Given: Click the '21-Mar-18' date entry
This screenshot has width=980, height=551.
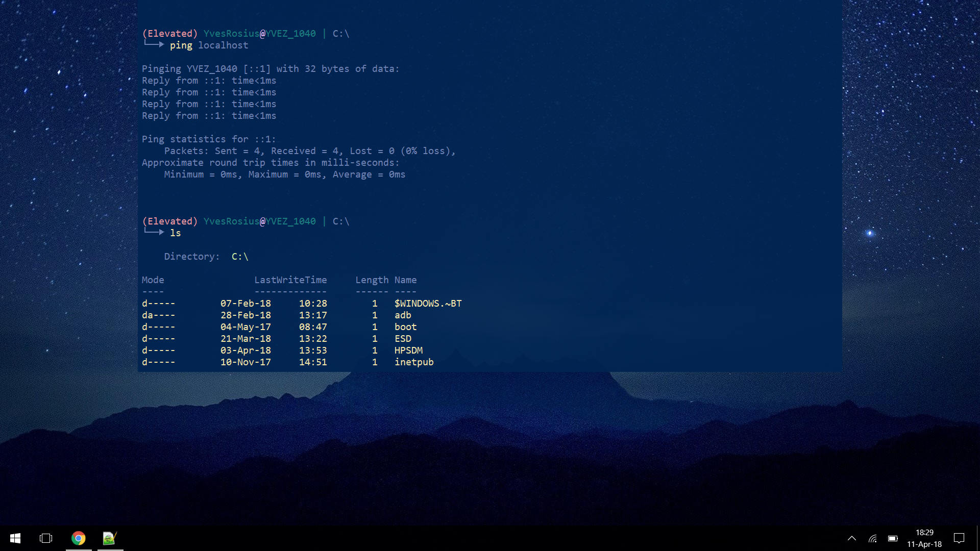Looking at the screenshot, I should [x=246, y=339].
